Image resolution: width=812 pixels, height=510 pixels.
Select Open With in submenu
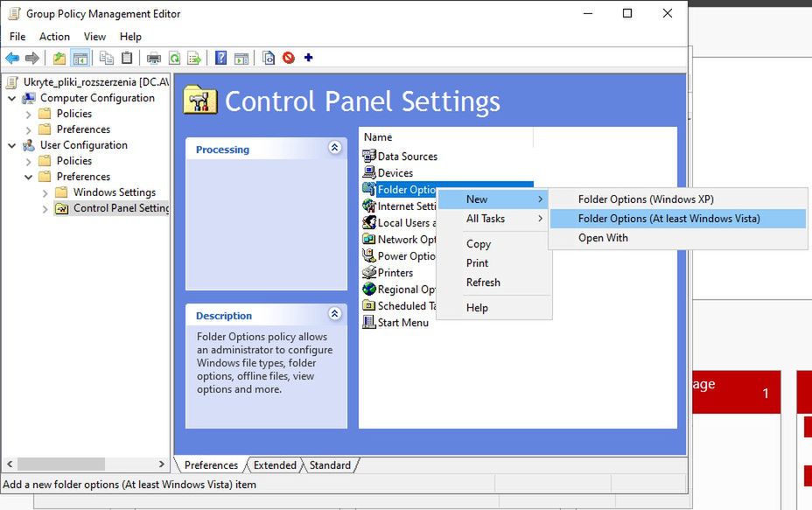coord(678,238)
